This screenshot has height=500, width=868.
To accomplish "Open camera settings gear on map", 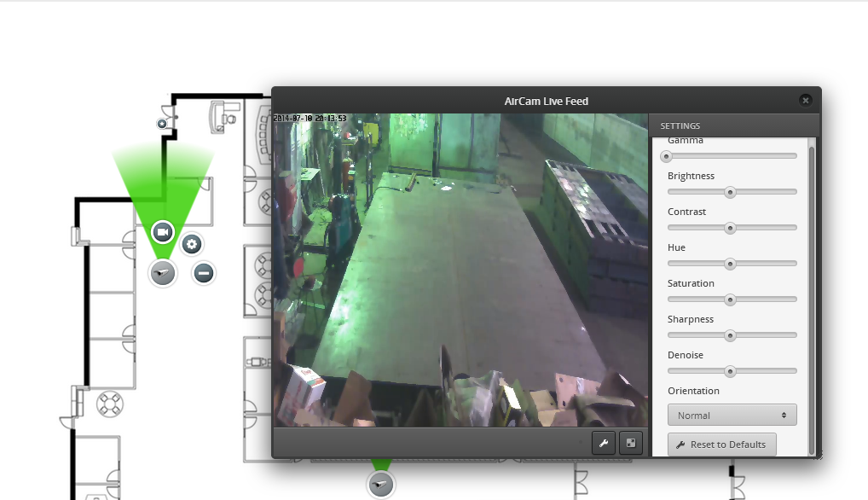I will [192, 244].
